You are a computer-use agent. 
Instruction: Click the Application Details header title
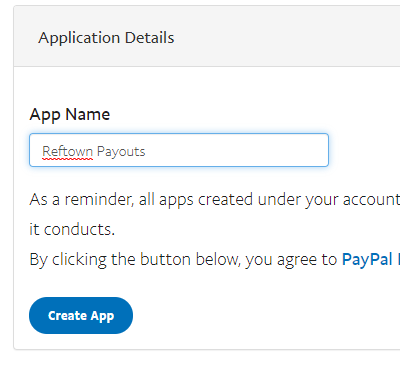(x=106, y=37)
